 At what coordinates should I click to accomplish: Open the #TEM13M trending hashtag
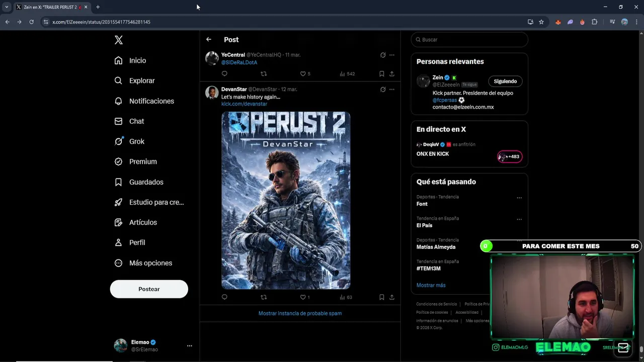(428, 268)
